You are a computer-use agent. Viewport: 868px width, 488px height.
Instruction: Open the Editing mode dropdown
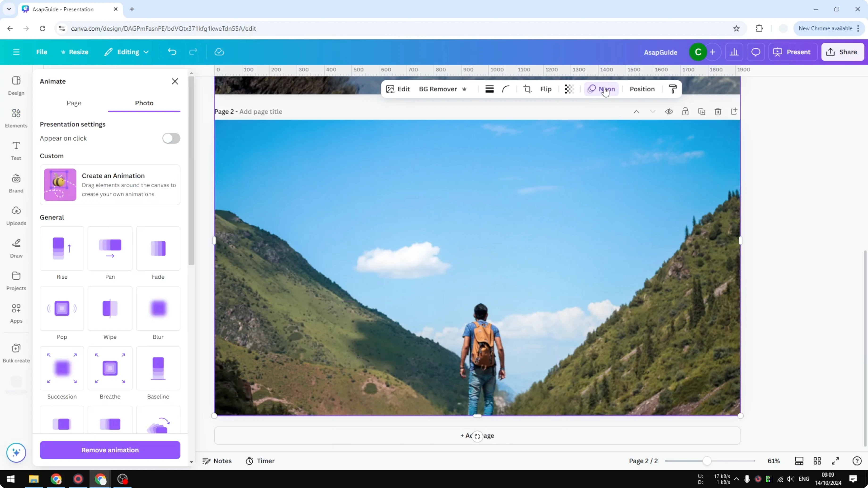pyautogui.click(x=126, y=52)
